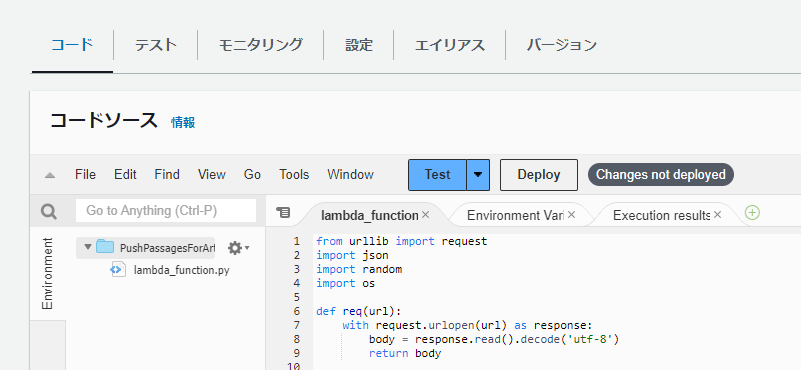Click the search magnifier icon in sidebar

tap(49, 211)
